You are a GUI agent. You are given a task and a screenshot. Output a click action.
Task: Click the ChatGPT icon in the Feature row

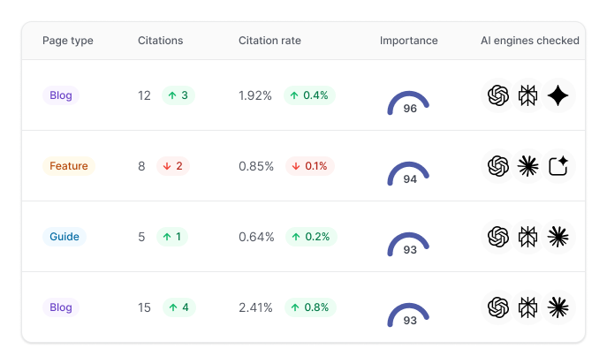499,166
